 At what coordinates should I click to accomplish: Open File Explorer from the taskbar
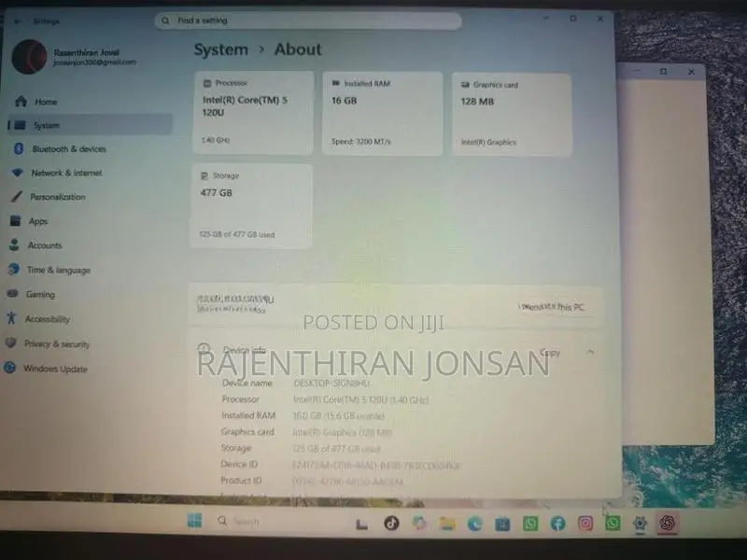(447, 524)
